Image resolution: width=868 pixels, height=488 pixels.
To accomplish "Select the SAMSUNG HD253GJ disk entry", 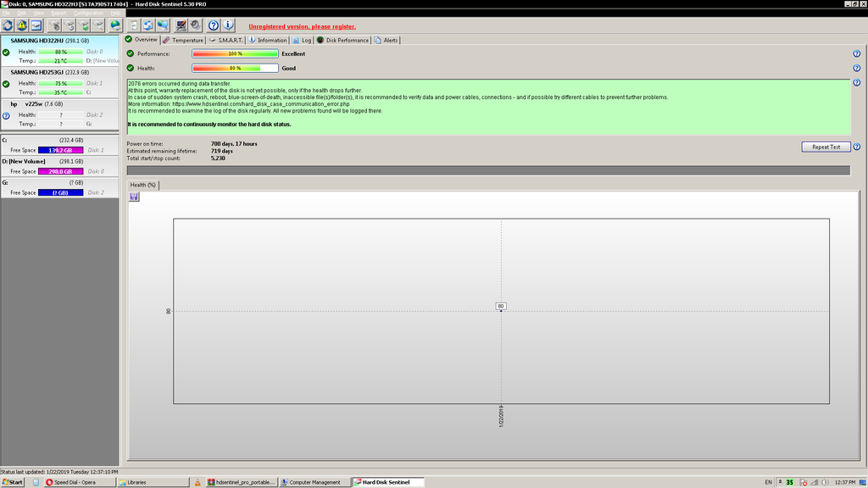I will (x=60, y=82).
